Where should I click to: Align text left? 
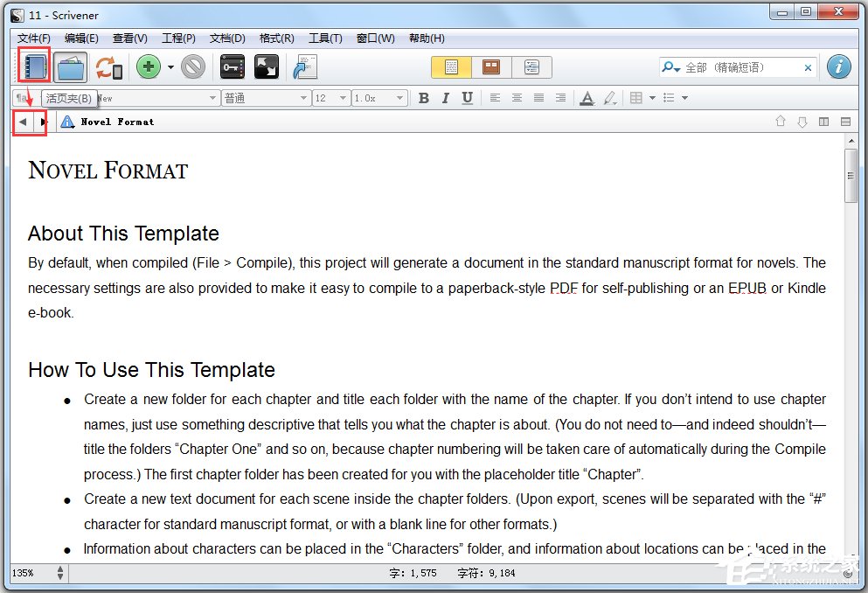point(495,98)
